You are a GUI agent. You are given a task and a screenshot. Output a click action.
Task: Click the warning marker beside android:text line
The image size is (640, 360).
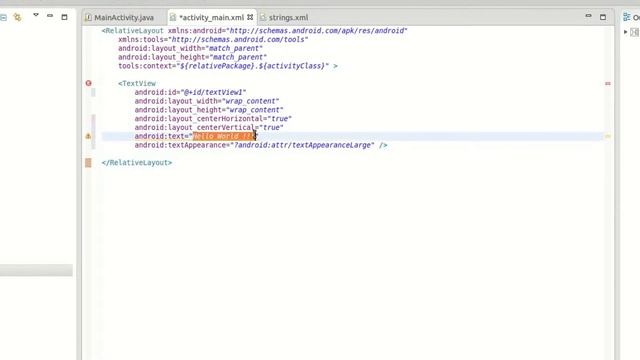88,136
